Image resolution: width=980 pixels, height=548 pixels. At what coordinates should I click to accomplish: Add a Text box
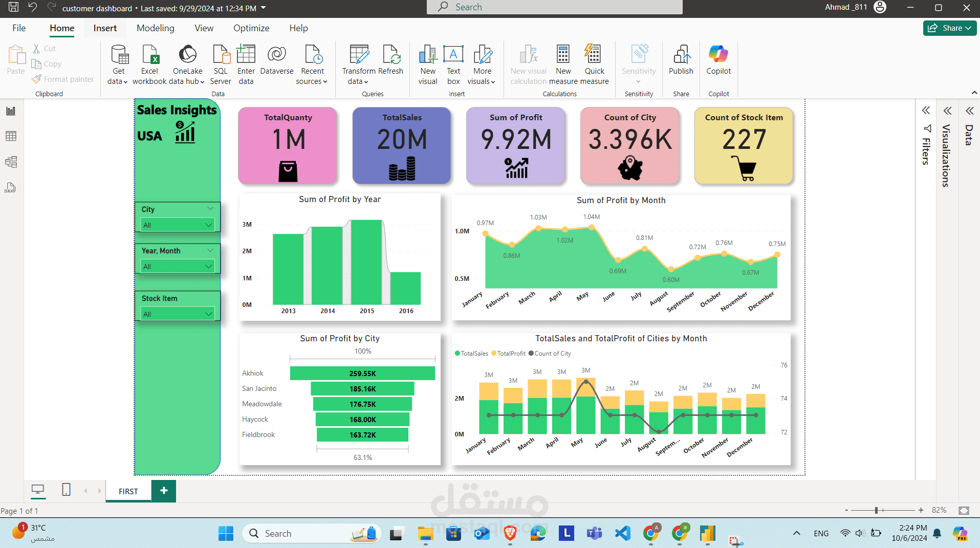point(453,64)
